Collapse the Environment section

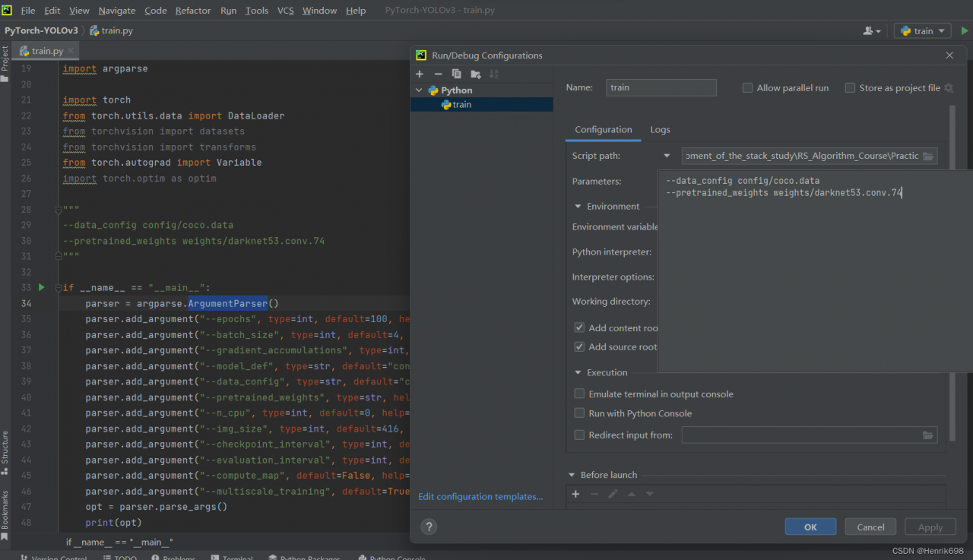[x=578, y=207]
